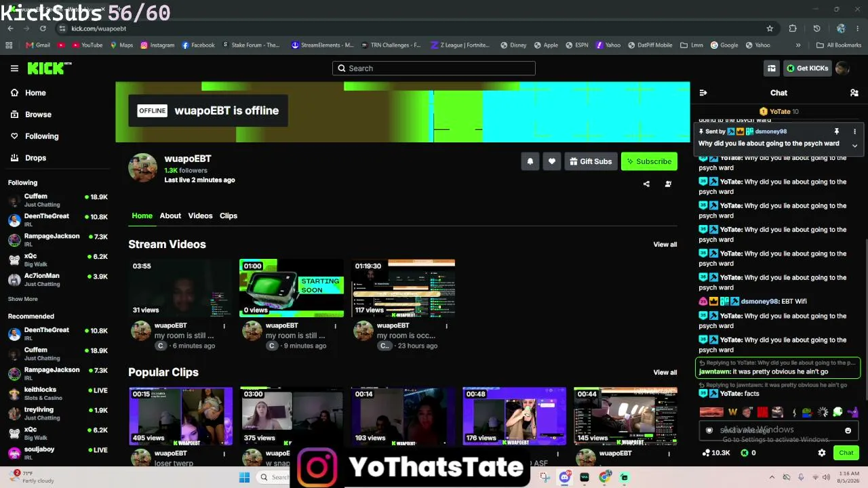The image size is (868, 488).
Task: Open the chat users list icon
Action: point(854,93)
